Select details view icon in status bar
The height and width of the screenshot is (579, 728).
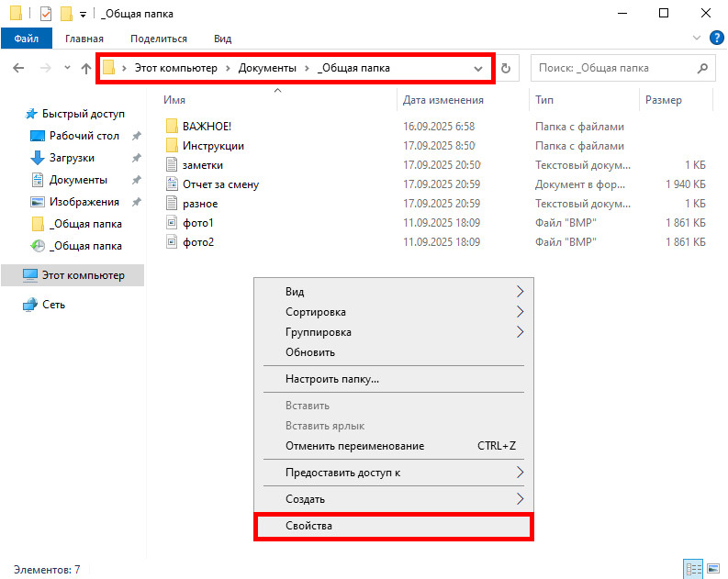[694, 569]
